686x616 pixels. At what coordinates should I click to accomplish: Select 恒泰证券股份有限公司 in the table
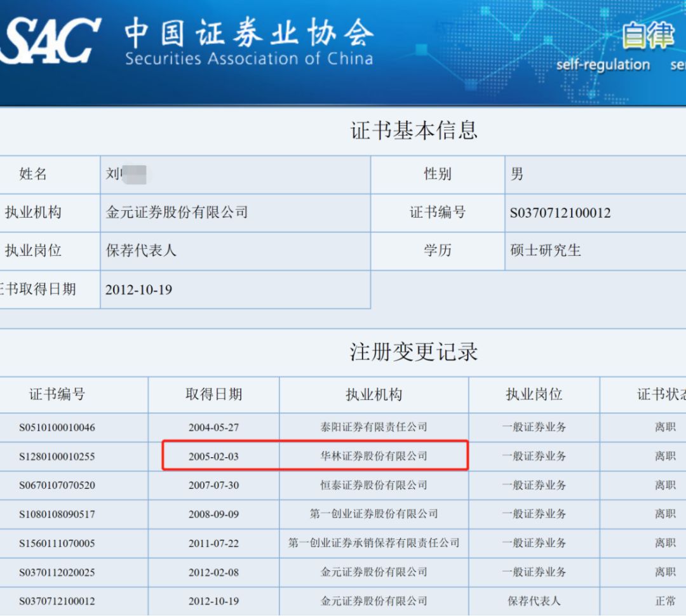374,485
